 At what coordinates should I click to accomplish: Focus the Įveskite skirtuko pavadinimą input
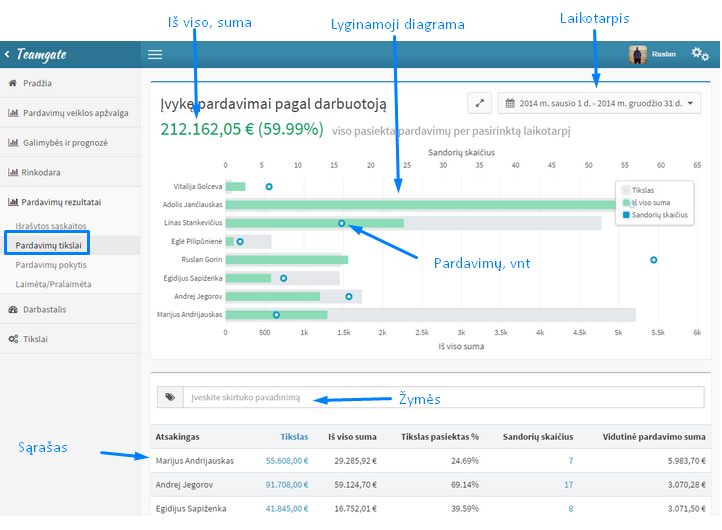pos(443,397)
